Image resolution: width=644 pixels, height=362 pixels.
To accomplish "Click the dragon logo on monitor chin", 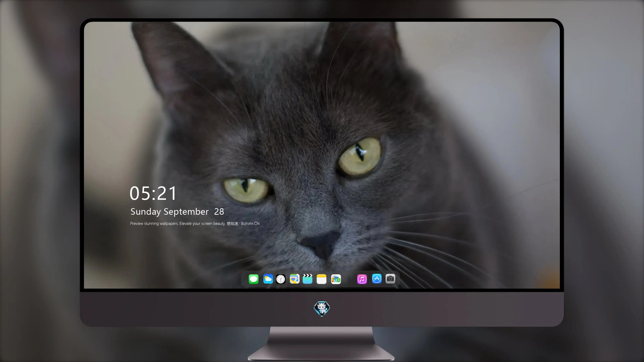I will point(322,309).
